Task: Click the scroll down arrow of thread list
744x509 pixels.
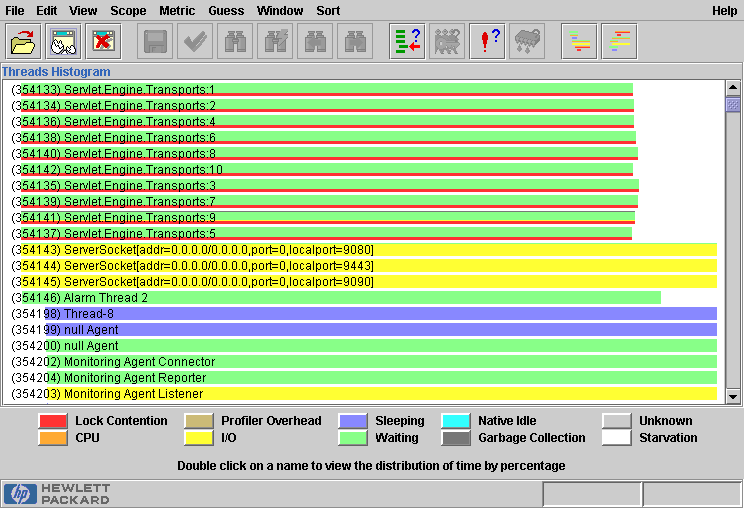Action: (x=732, y=396)
